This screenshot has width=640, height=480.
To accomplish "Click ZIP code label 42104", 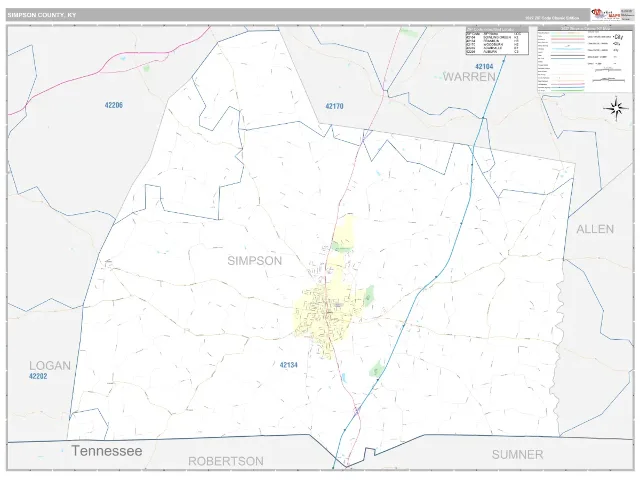I will coord(484,66).
